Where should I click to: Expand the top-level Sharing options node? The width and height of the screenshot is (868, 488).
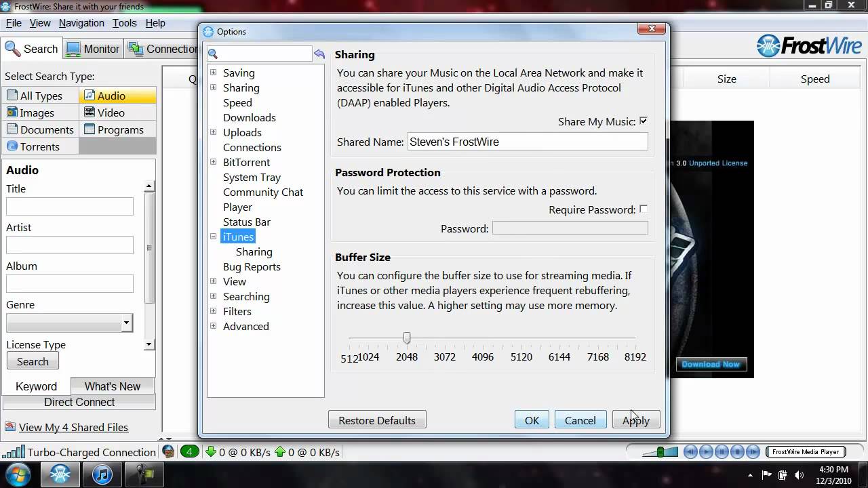[x=213, y=87]
